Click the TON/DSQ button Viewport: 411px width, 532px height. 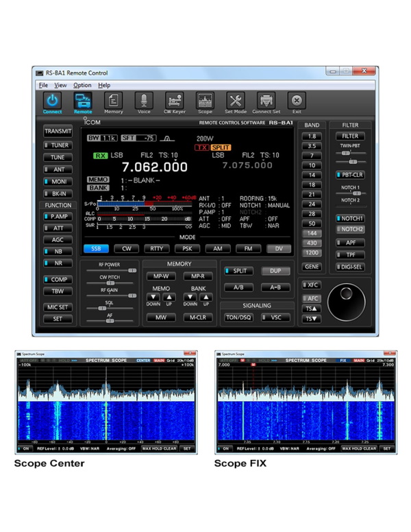[x=239, y=317]
